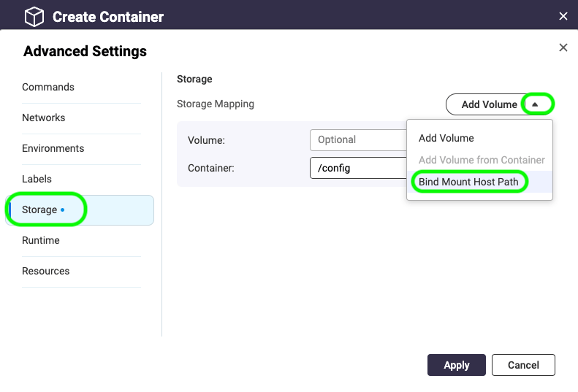Open the Resources section
578x392 pixels.
(x=46, y=271)
